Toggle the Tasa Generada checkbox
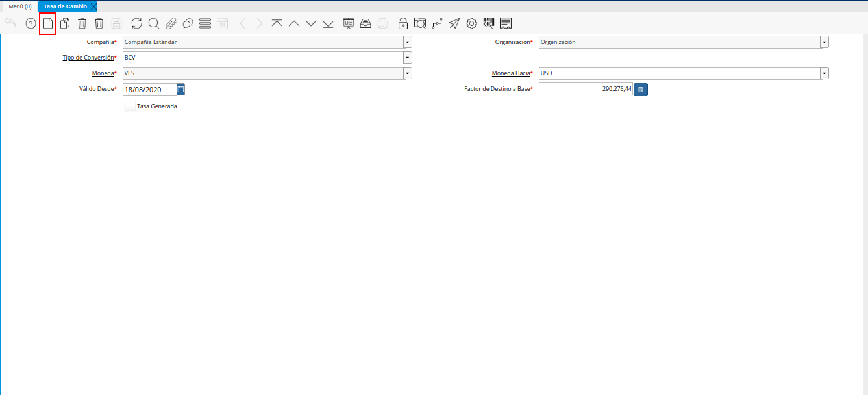Viewport: 868px width, 396px height. coord(130,106)
